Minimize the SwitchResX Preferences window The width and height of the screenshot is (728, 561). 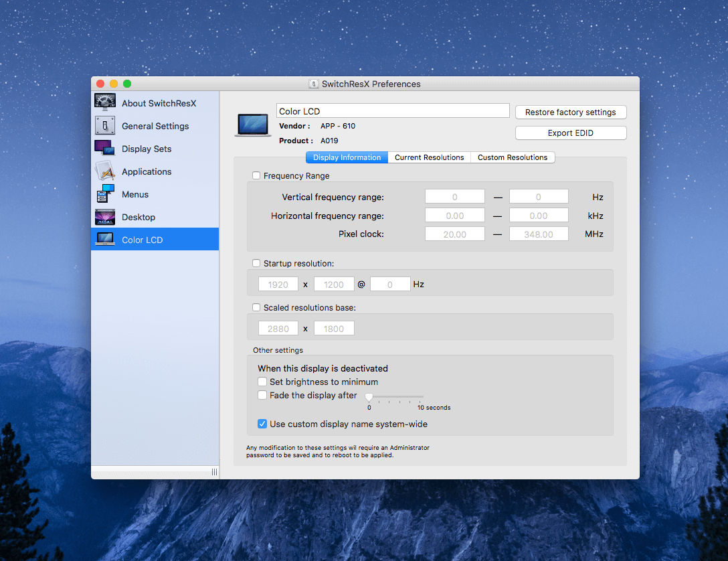pyautogui.click(x=114, y=84)
